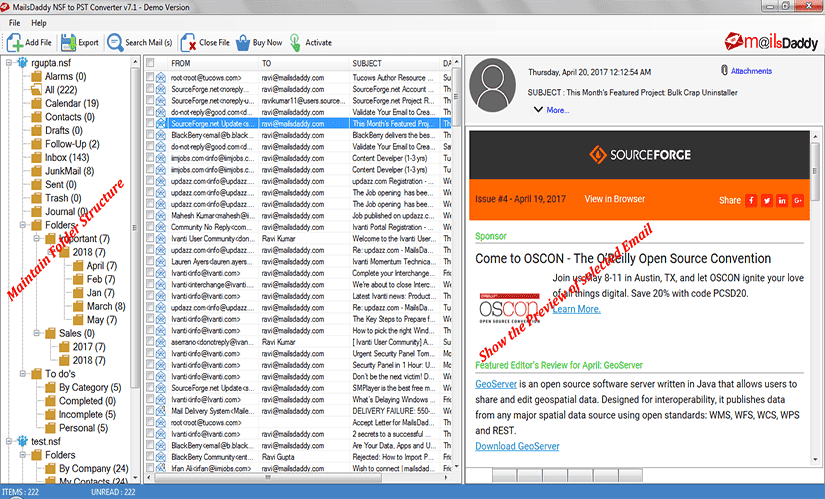Click the Export floppy disk icon
The height and width of the screenshot is (499, 825).
(x=68, y=43)
